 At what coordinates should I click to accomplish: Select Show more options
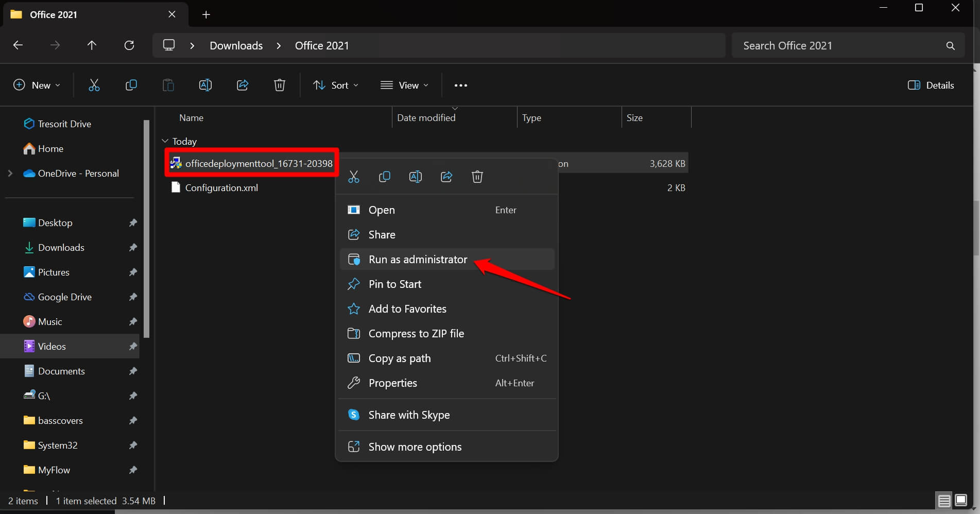pyautogui.click(x=447, y=447)
